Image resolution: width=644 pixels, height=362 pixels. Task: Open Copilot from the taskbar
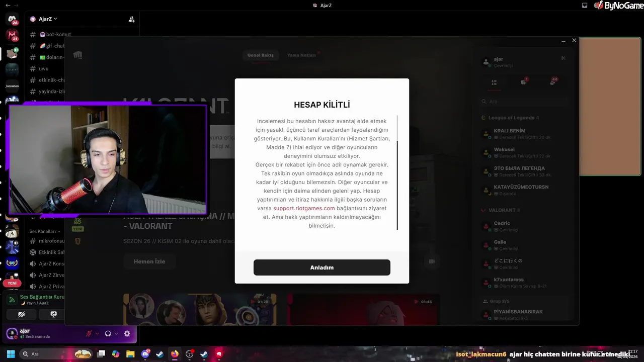[116, 354]
